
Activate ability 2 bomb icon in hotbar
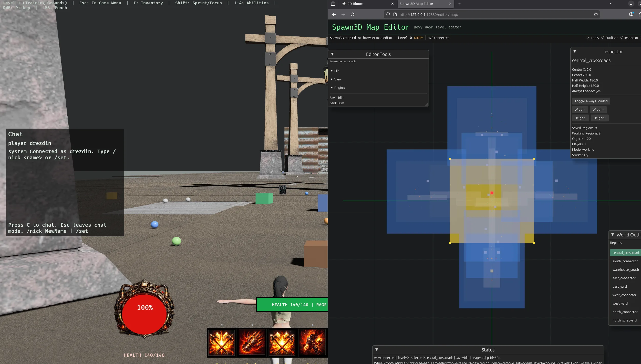[252, 342]
